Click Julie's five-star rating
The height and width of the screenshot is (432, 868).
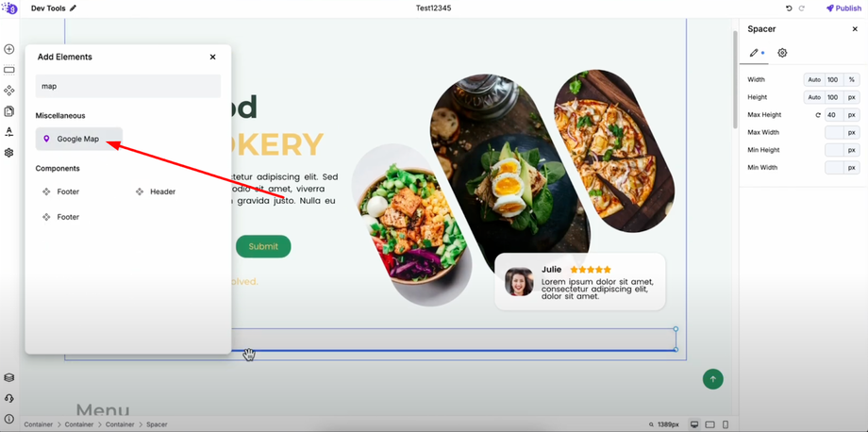[x=591, y=270]
